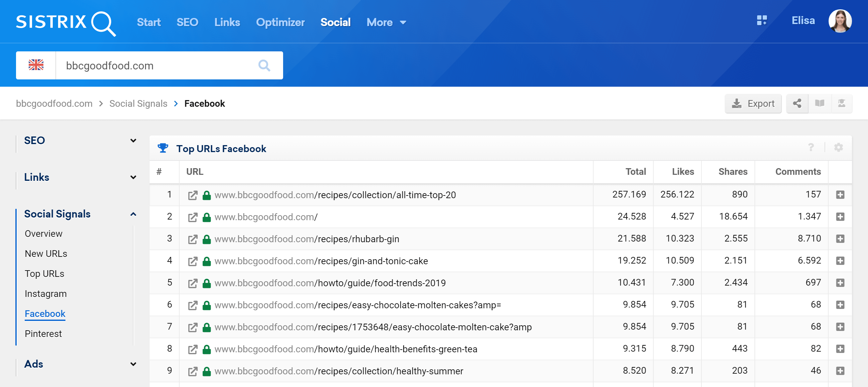Expand plus icon for food-trends-2019 row
Viewport: 868px width, 387px height.
point(840,283)
